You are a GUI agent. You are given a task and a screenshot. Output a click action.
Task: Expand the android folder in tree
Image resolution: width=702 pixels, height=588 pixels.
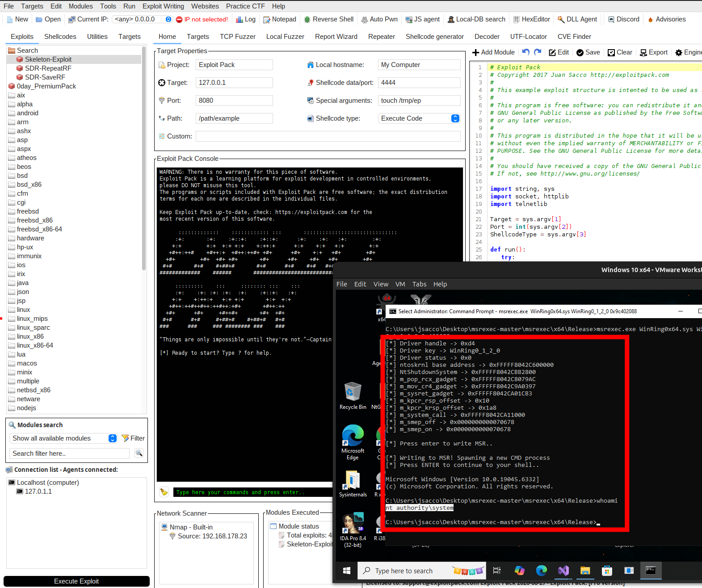pos(24,113)
